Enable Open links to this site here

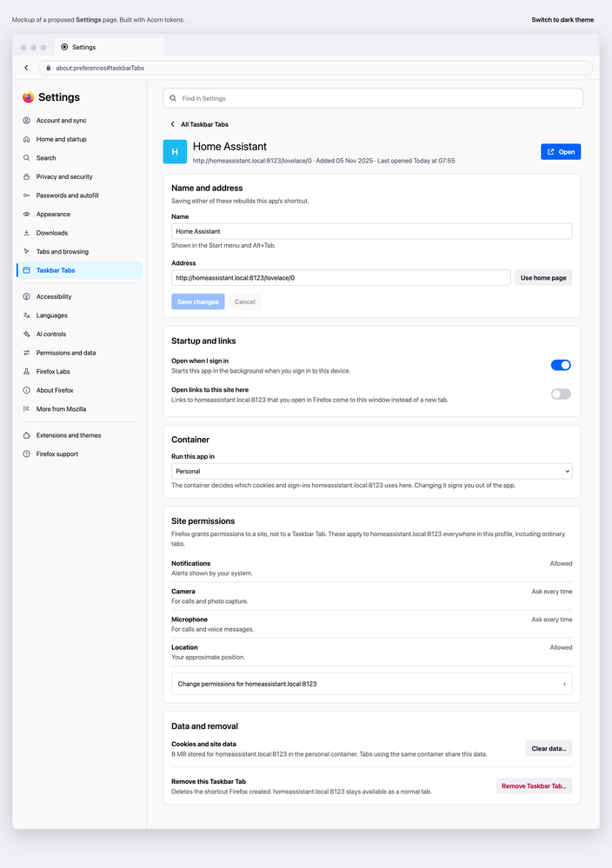pyautogui.click(x=561, y=394)
